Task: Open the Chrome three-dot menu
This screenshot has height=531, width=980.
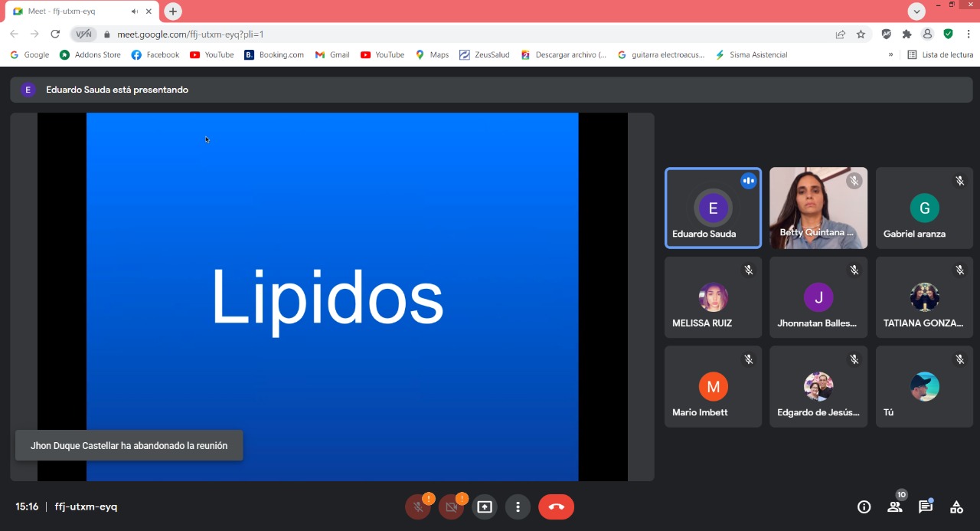Action: point(969,34)
